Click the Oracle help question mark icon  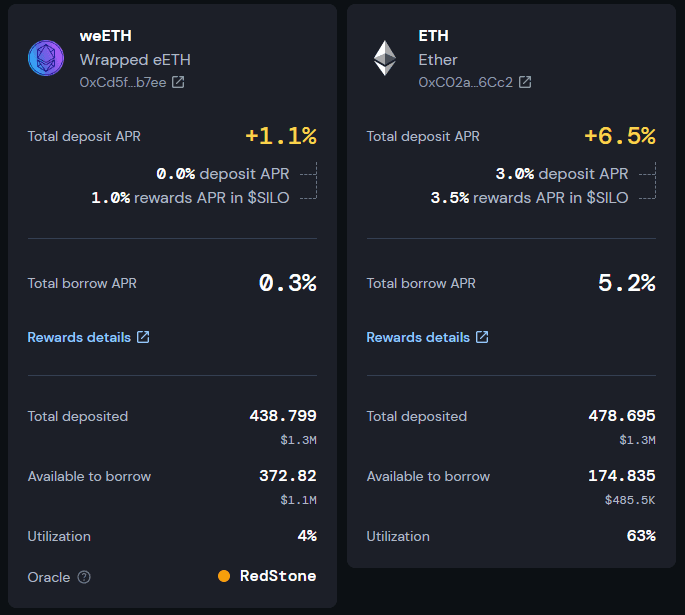[x=84, y=576]
